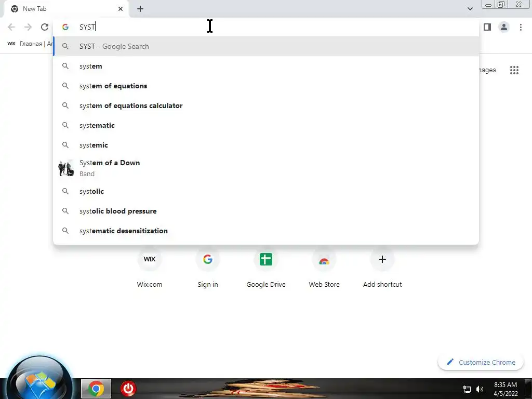
Task: Open the Главная bookmark in the bookmarks bar
Action: click(x=31, y=44)
